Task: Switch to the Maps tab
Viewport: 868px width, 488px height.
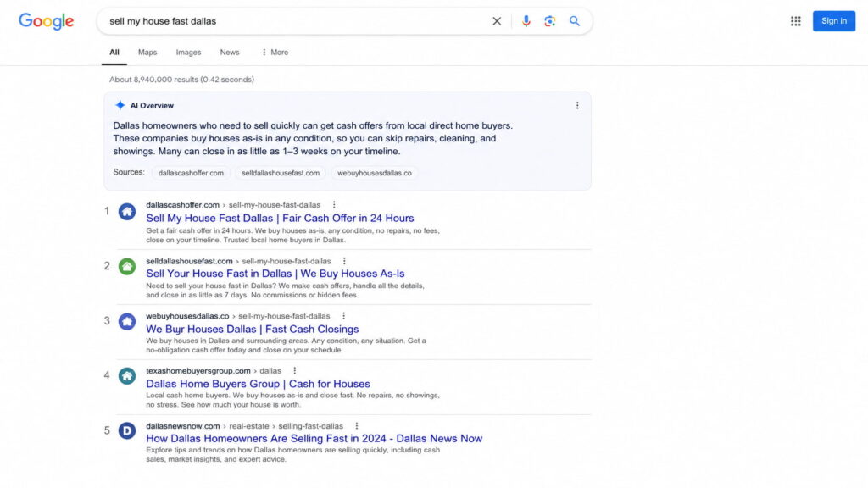Action: (147, 53)
